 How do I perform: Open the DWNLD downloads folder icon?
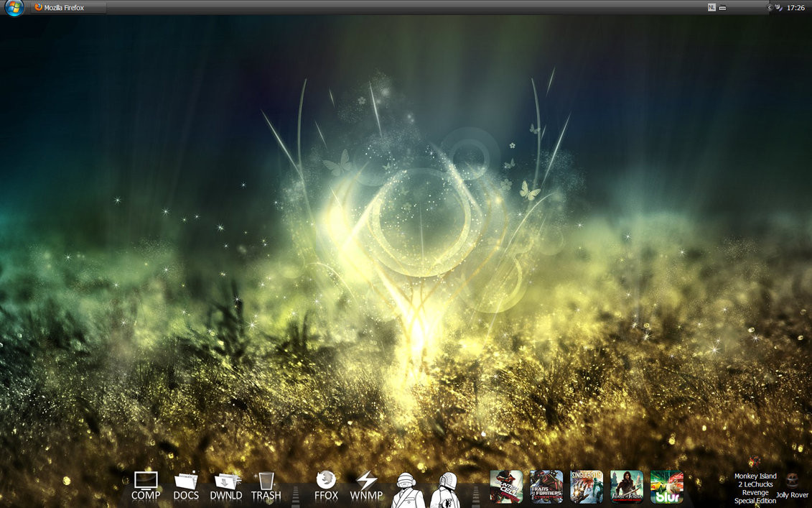click(226, 485)
